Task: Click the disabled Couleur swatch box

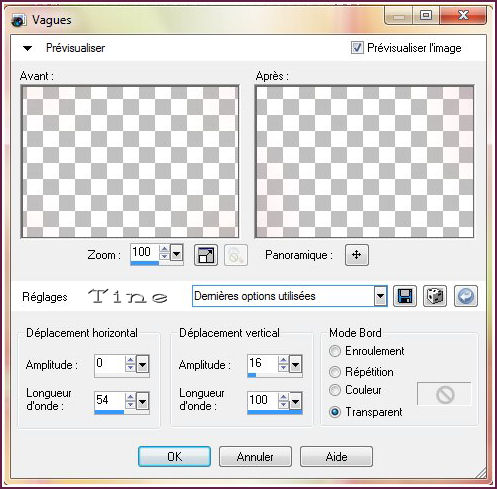Action: coord(444,394)
